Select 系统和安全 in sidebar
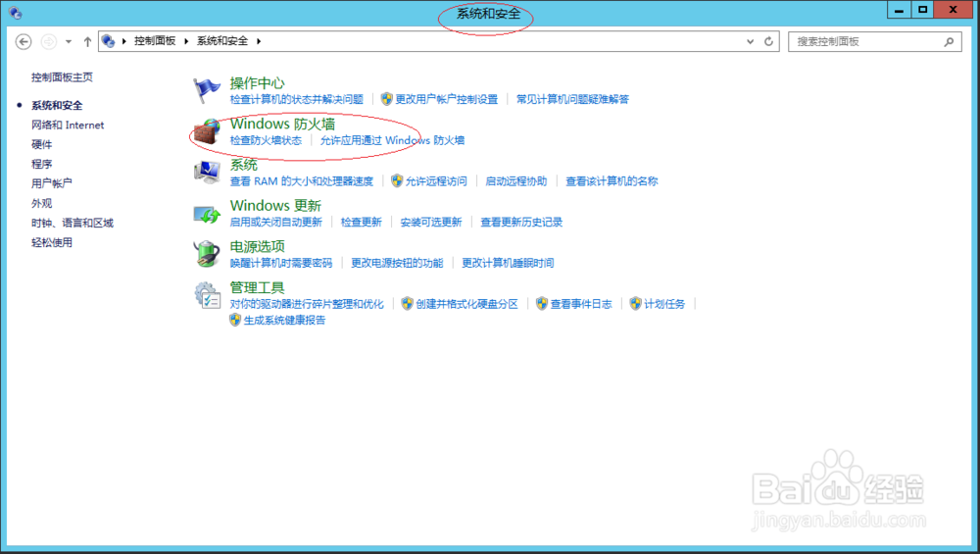The width and height of the screenshot is (980, 554). point(57,105)
